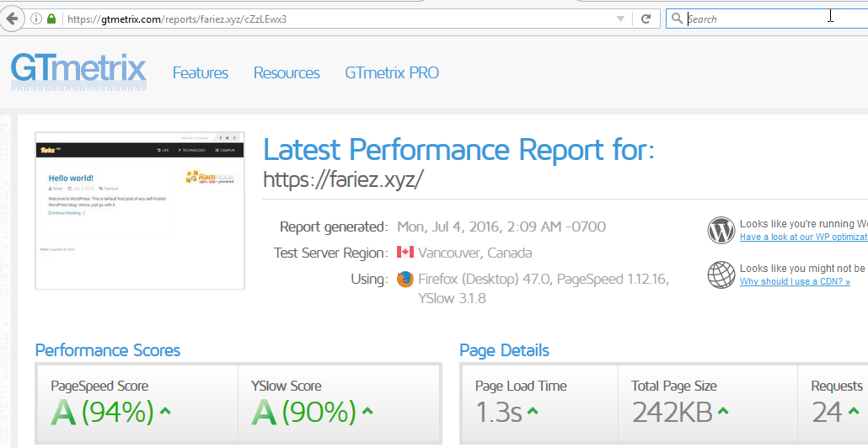
Task: Click the arrow beside 242KB page size
Action: coord(723,411)
